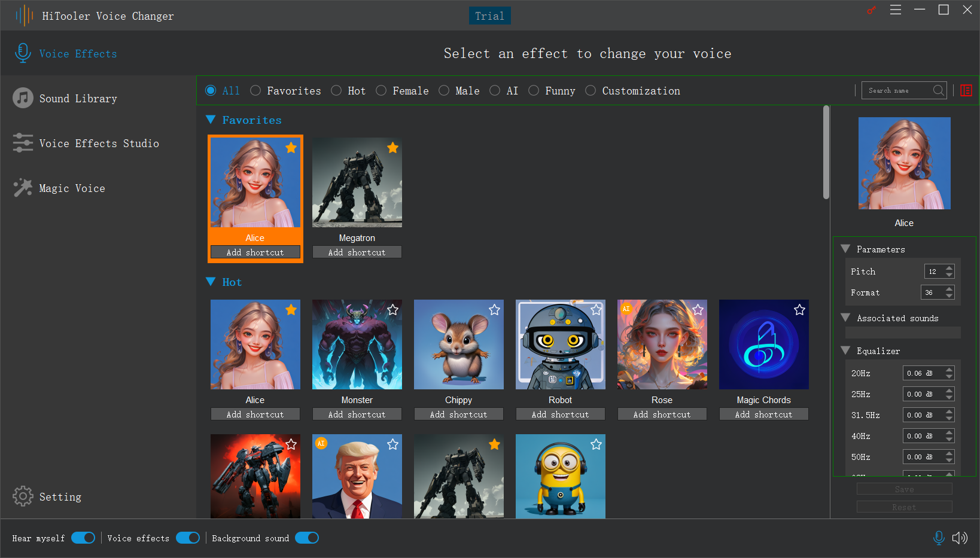Viewport: 980px width, 558px height.
Task: Add shortcut for Monster voice
Action: 357,414
